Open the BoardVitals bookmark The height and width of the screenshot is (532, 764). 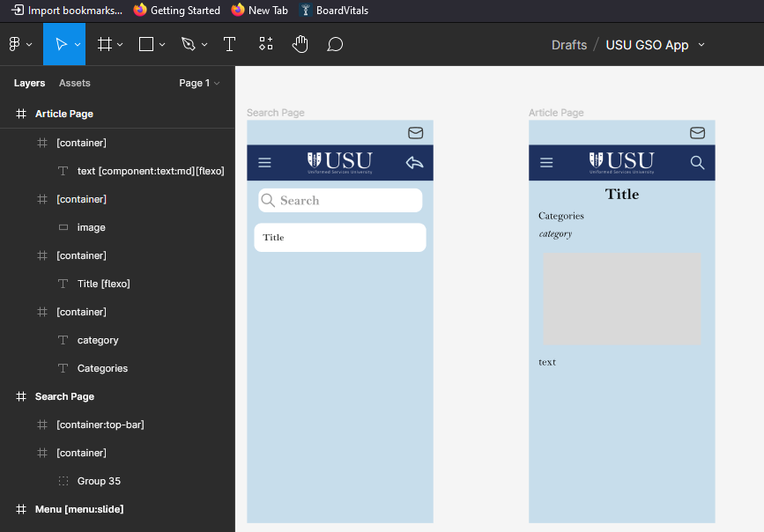point(334,11)
